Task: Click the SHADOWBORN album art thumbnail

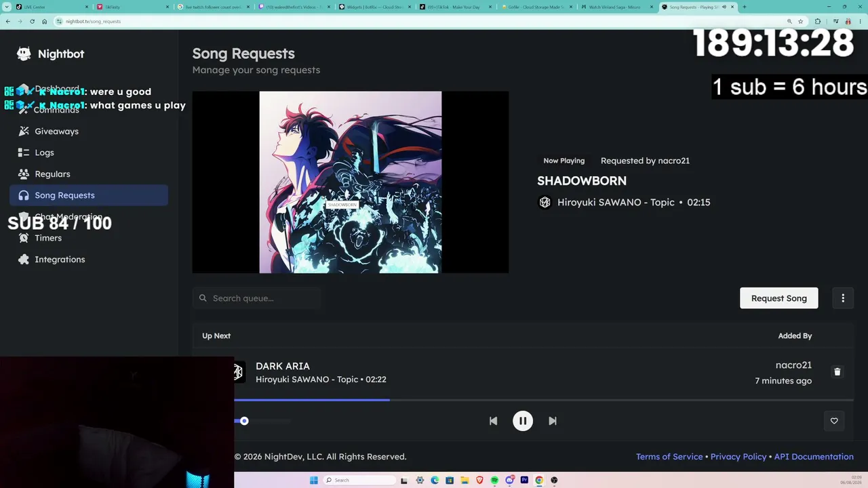Action: [x=351, y=182]
